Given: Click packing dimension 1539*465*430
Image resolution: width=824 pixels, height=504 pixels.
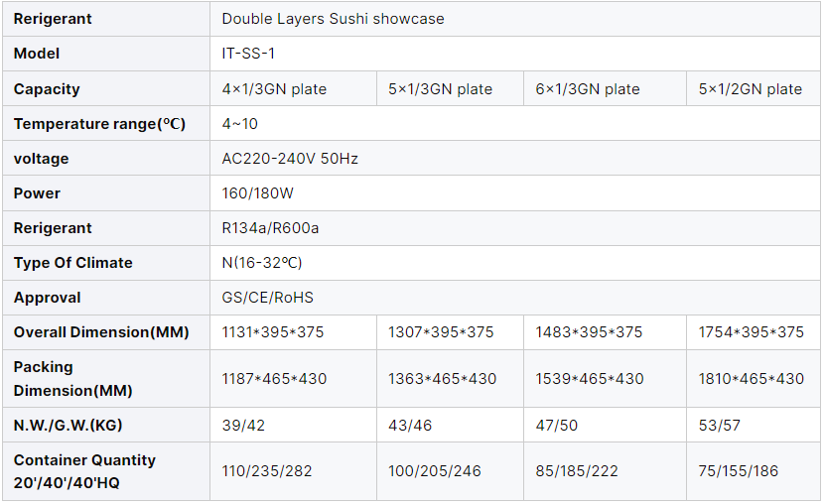Looking at the screenshot, I should point(589,379).
